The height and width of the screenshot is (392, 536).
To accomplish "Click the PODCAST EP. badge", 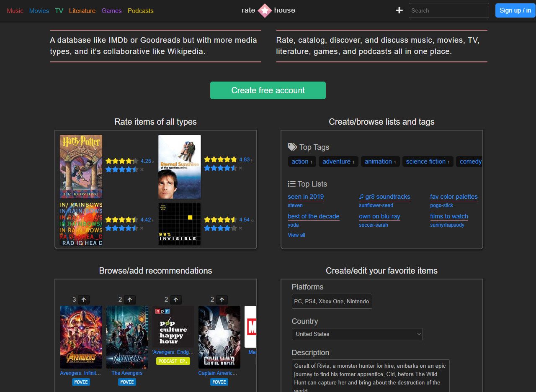I will (x=173, y=361).
